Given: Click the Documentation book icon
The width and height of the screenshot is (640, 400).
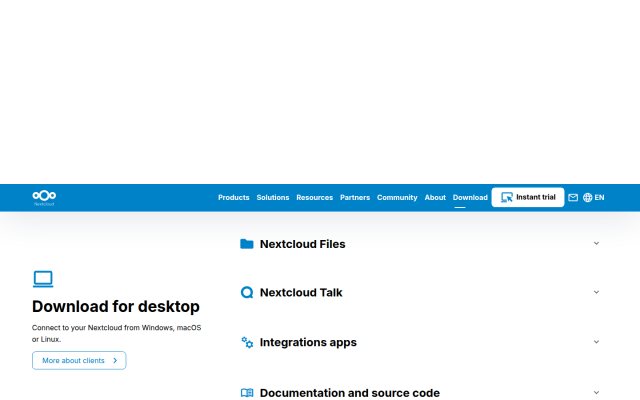Looking at the screenshot, I should (247, 393).
